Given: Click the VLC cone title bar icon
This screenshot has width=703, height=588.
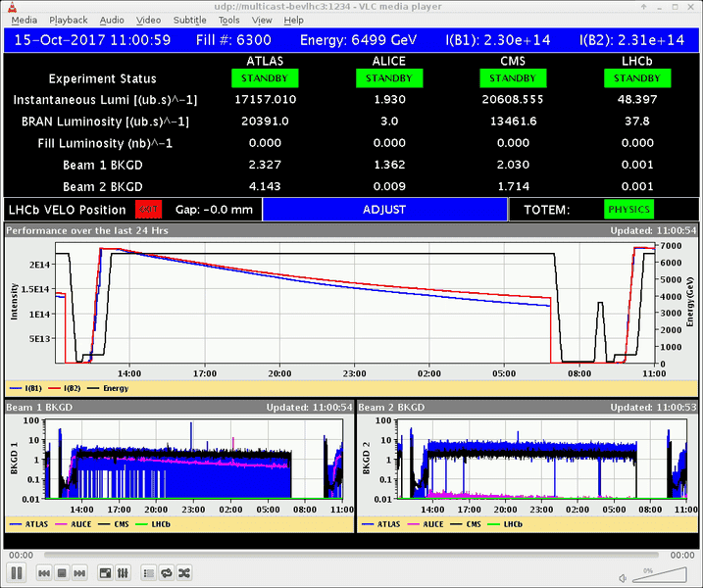Looking at the screenshot, I should pyautogui.click(x=12, y=7).
